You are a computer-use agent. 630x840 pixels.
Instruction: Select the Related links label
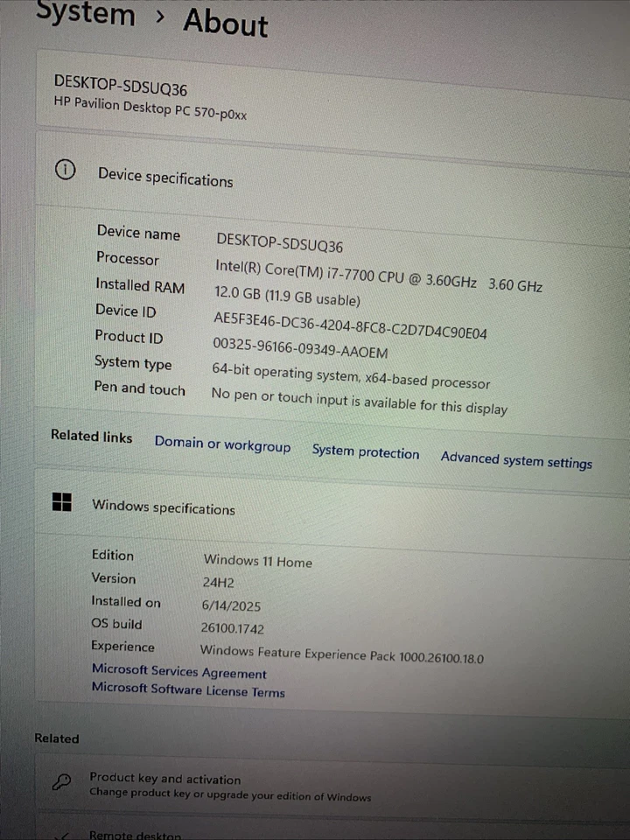pos(91,436)
